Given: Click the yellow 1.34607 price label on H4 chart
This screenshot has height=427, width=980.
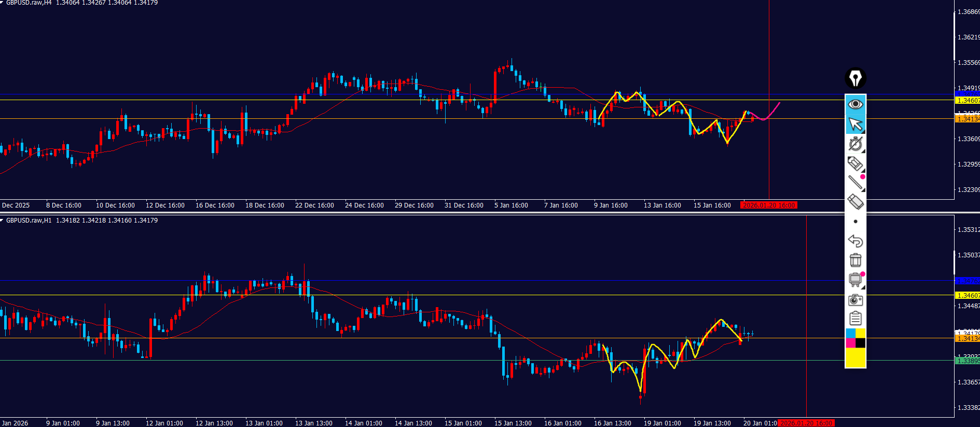Looking at the screenshot, I should [x=968, y=100].
